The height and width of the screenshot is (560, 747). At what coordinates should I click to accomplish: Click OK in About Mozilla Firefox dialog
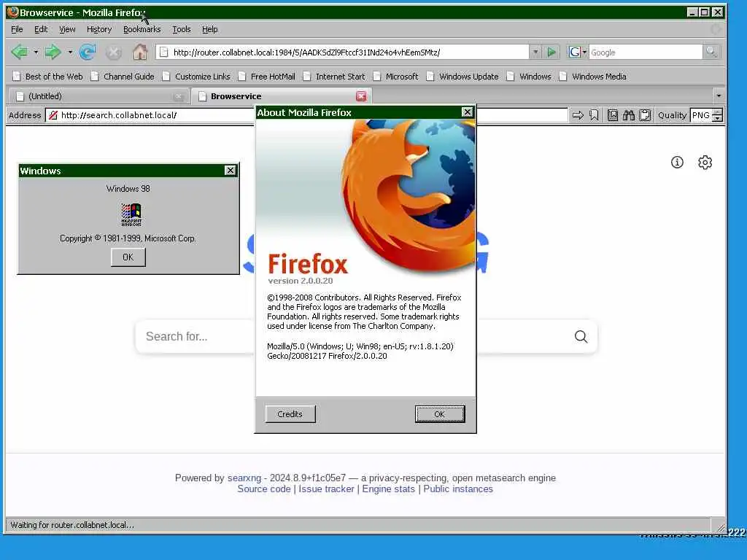tap(439, 414)
